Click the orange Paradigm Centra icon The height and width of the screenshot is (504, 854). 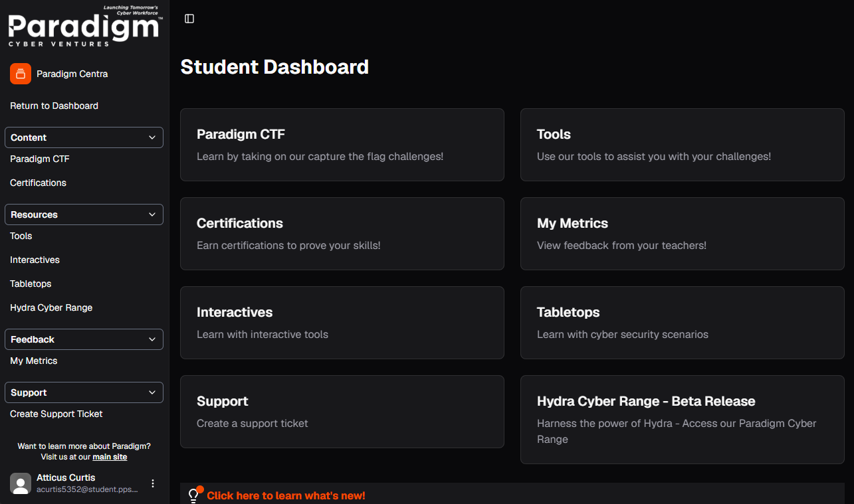[21, 74]
